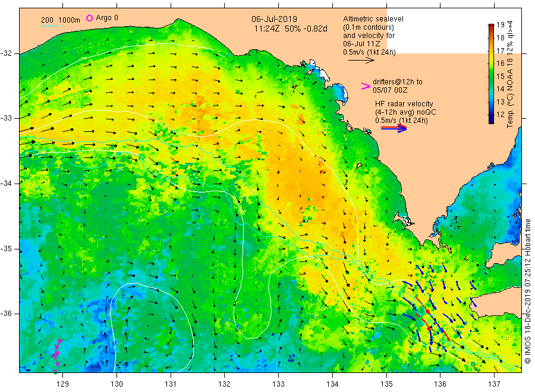Click the longitude axis label 135
Screen dimensions: 535x392
click(386, 384)
